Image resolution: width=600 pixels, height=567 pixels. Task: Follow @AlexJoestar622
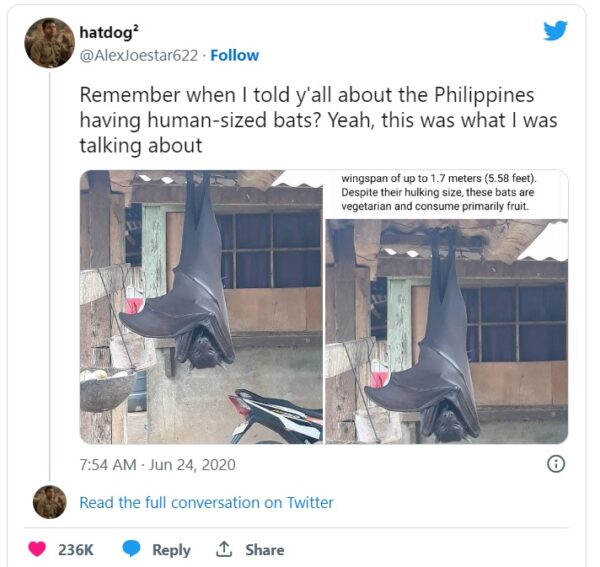tap(235, 55)
